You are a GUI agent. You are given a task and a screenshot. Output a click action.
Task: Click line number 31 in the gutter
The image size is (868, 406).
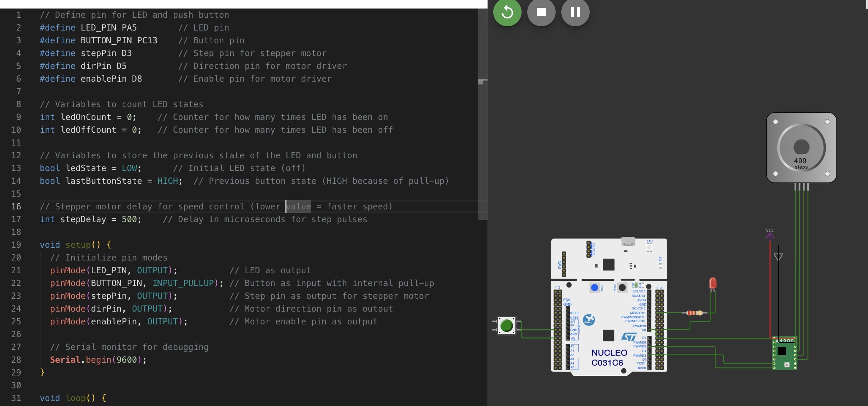[x=16, y=398]
